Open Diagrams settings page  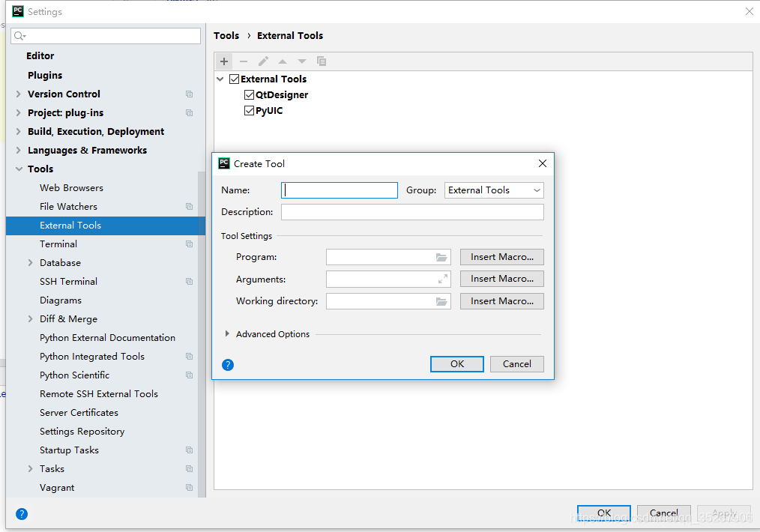pyautogui.click(x=61, y=300)
